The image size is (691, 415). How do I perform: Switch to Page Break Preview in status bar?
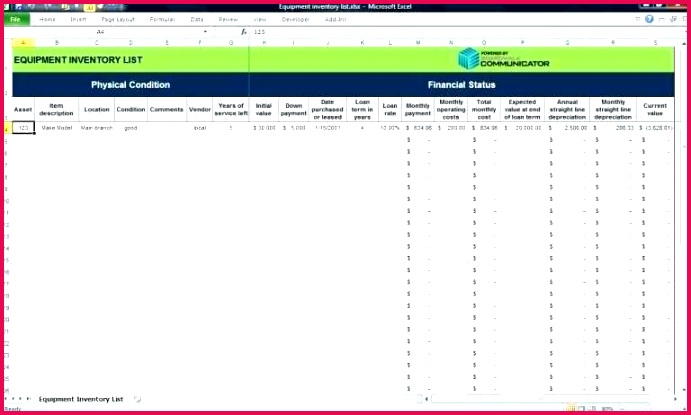[x=592, y=408]
